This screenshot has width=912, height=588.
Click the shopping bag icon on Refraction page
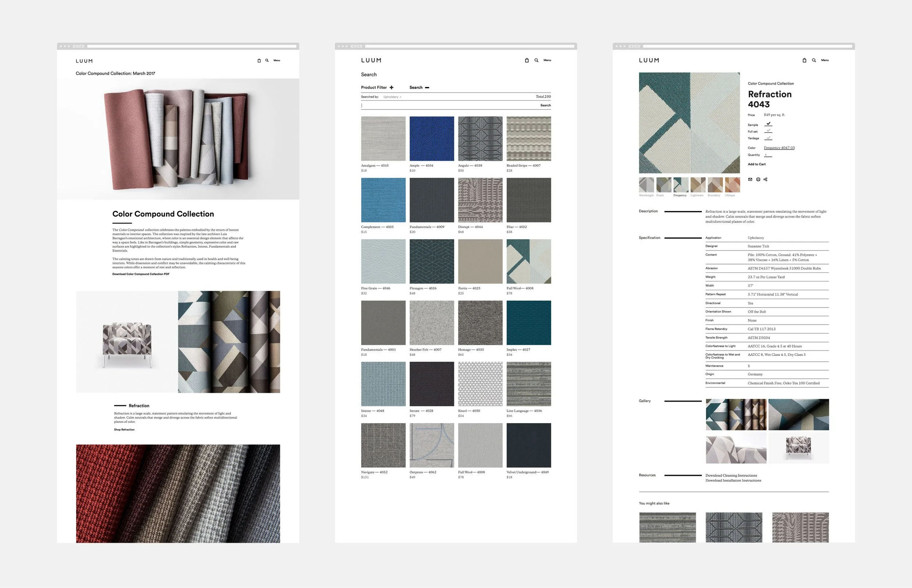[x=804, y=60]
